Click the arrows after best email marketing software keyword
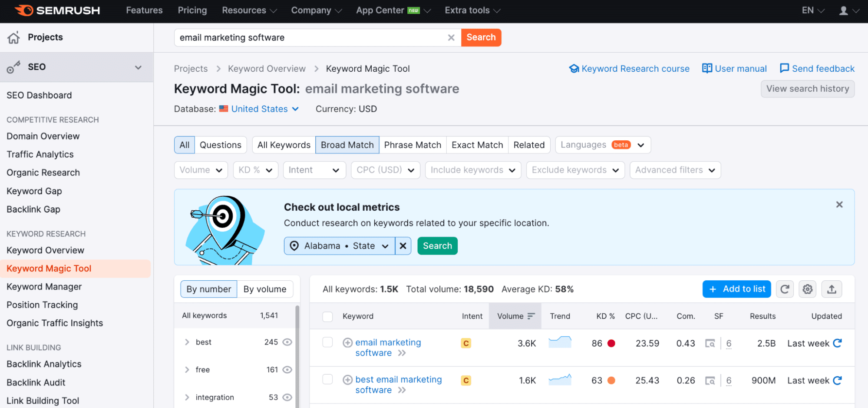Image resolution: width=868 pixels, height=408 pixels. 402,391
